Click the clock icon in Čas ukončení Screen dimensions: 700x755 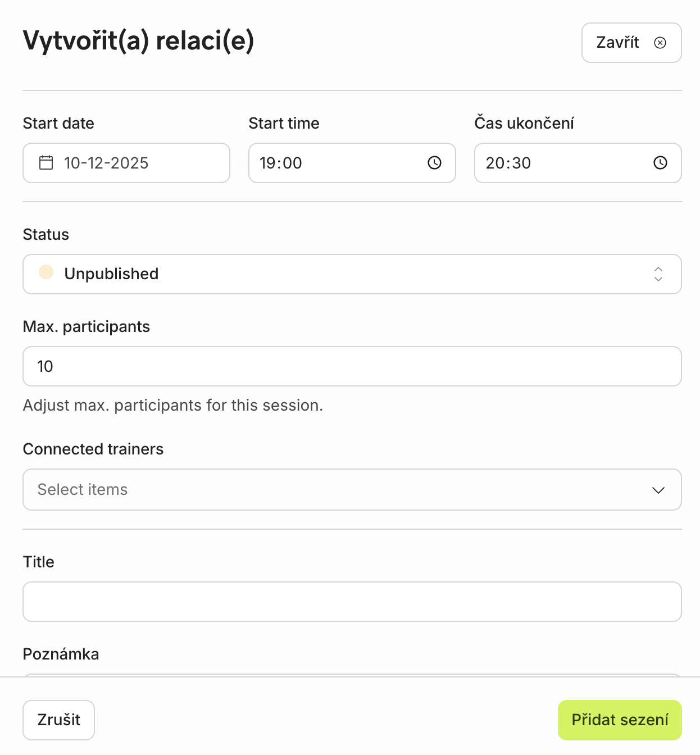coord(660,163)
